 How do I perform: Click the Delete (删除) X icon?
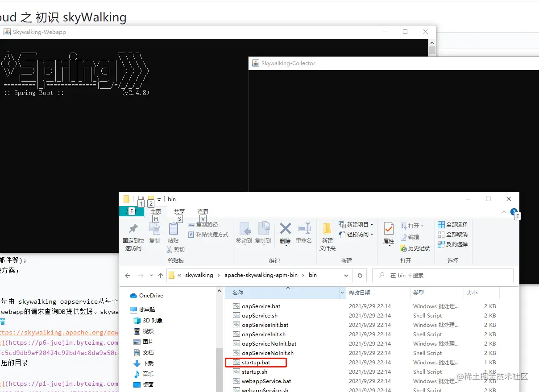[x=285, y=229]
